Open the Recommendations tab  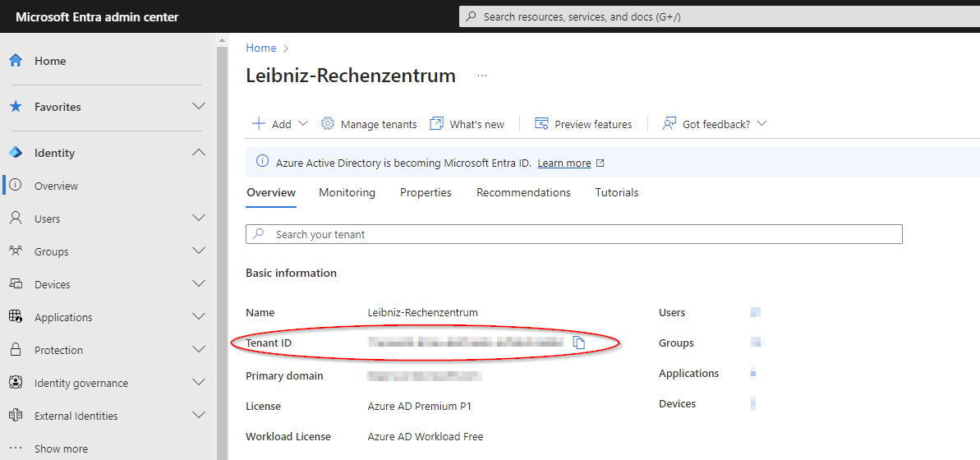tap(523, 192)
